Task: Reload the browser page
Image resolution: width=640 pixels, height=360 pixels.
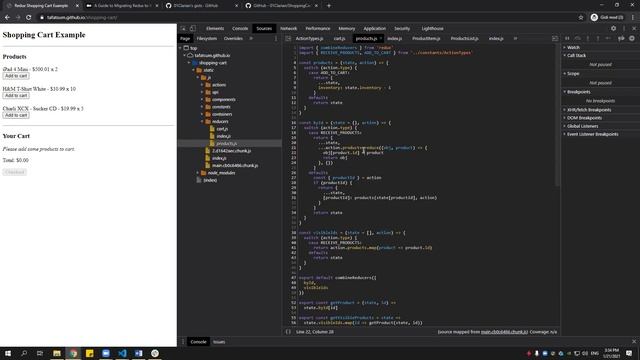Action: tap(29, 18)
